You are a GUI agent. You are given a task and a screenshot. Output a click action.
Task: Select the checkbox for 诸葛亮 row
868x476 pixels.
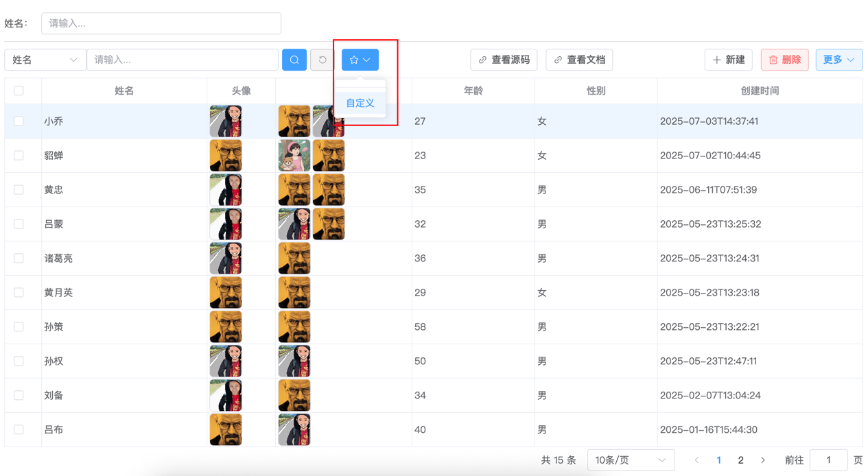coord(19,259)
